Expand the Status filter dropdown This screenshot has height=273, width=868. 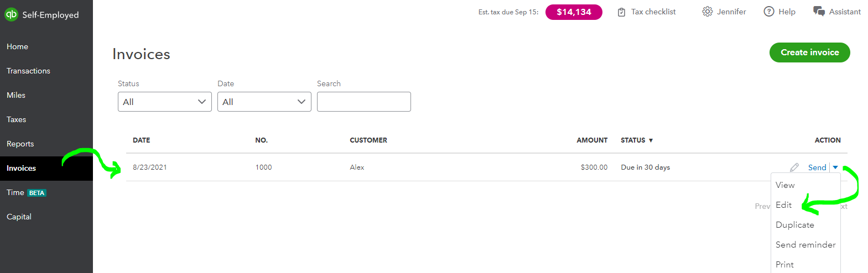[x=165, y=102]
